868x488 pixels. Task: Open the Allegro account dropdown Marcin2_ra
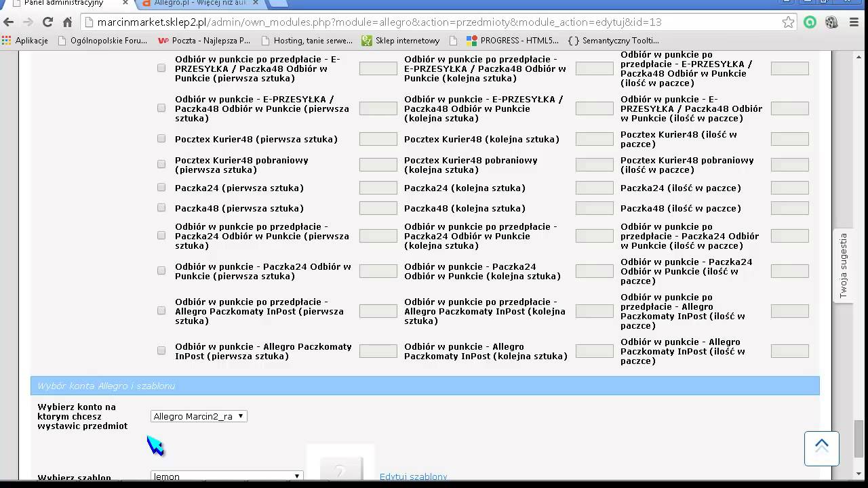(x=199, y=416)
